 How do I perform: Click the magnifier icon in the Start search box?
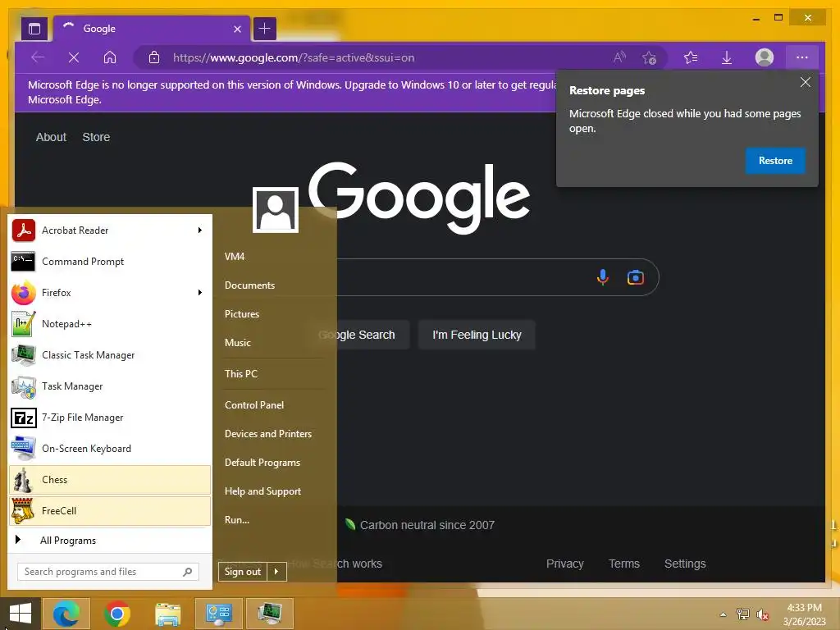[x=188, y=572]
